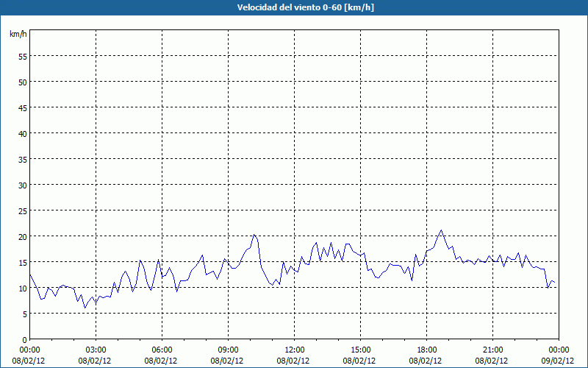This screenshot has height=368, width=588.
Task: Pick the '30' y-axis tick label
Action: coord(23,185)
